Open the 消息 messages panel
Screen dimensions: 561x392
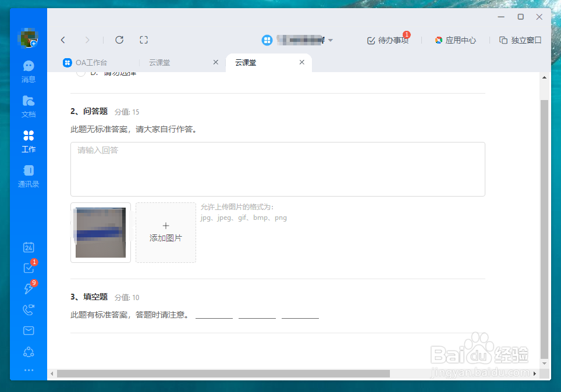28,71
